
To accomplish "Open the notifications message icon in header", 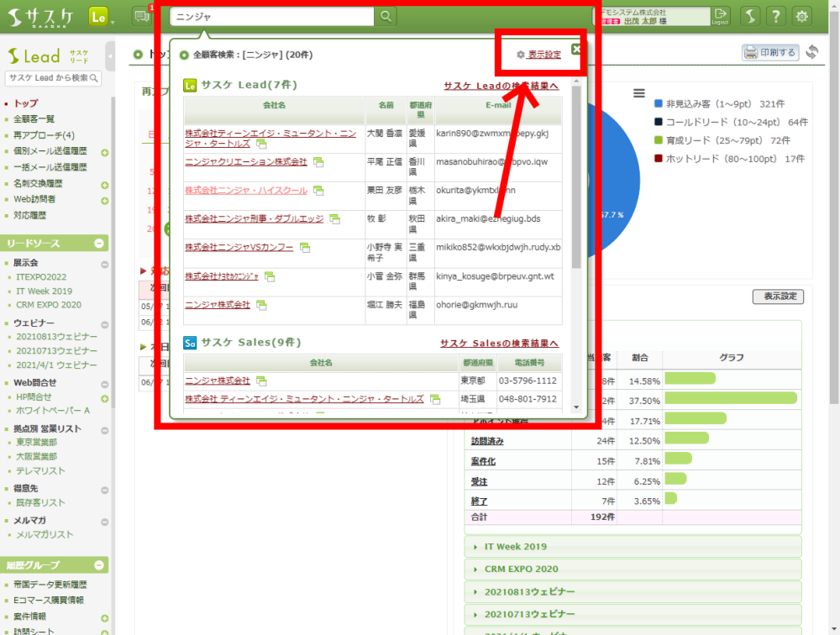I will [x=141, y=16].
